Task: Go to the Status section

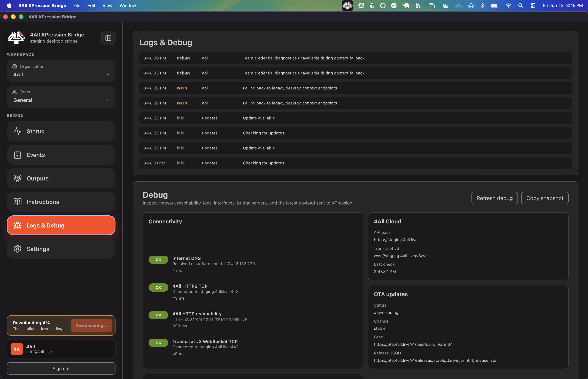Action: (61, 131)
